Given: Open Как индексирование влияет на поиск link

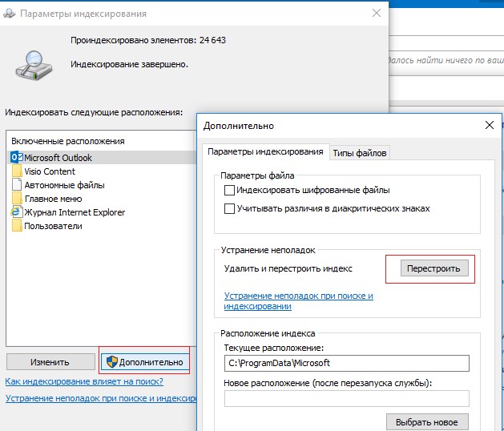Looking at the screenshot, I should [x=84, y=381].
